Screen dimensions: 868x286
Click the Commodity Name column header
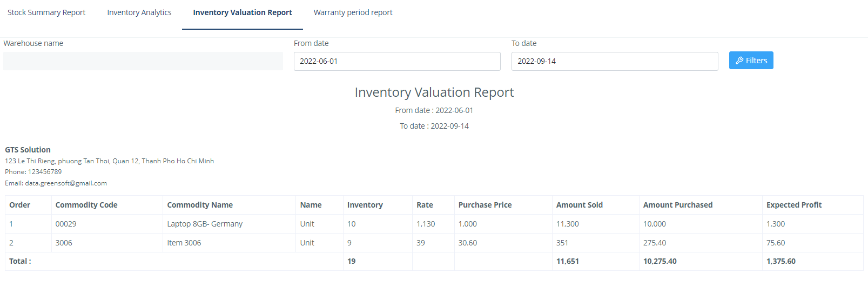tap(200, 205)
